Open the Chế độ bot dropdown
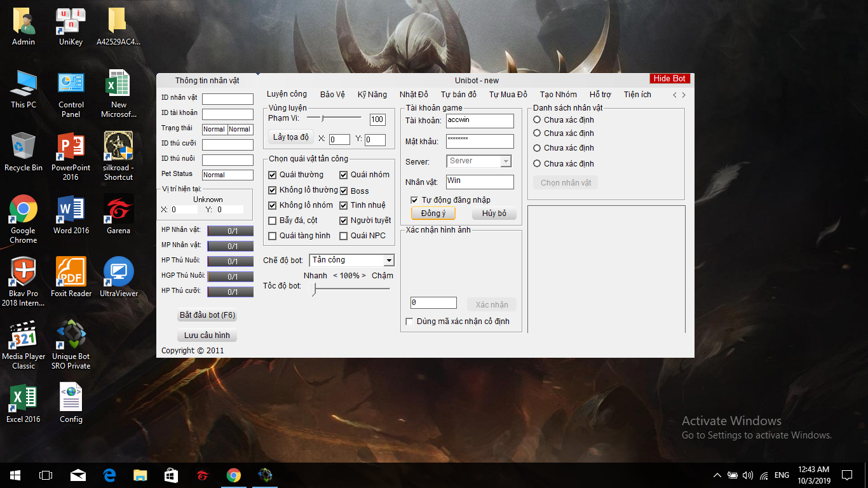Image resolution: width=868 pixels, height=488 pixels. [x=389, y=261]
